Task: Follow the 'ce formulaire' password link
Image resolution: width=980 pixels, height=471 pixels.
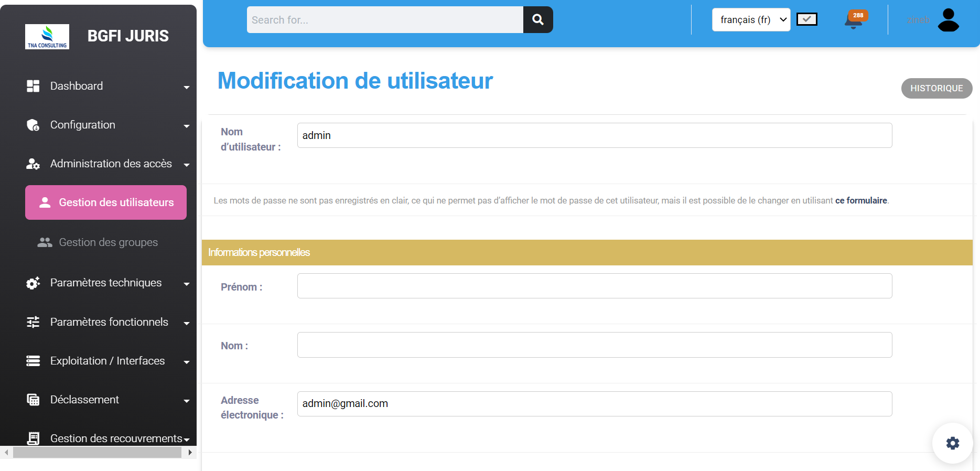Action: click(860, 200)
